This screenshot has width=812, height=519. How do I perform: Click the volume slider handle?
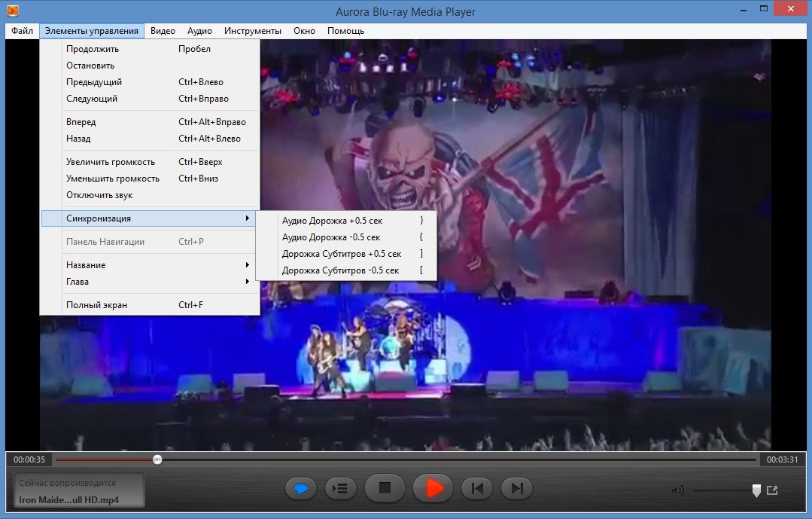[x=756, y=490]
